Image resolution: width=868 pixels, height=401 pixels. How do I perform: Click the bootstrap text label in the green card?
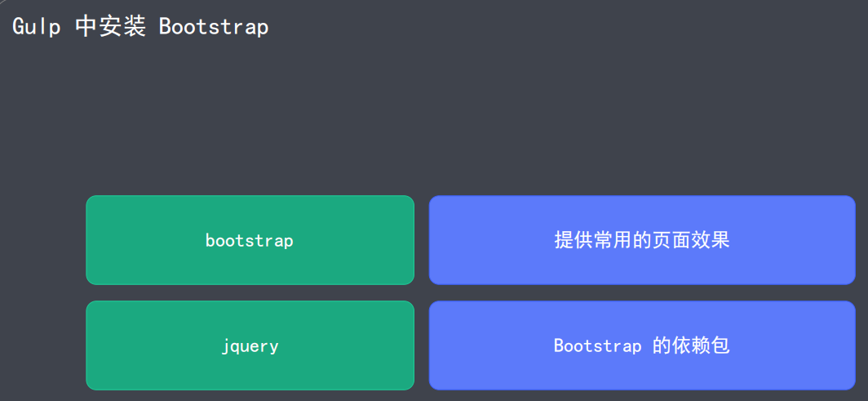coord(250,241)
